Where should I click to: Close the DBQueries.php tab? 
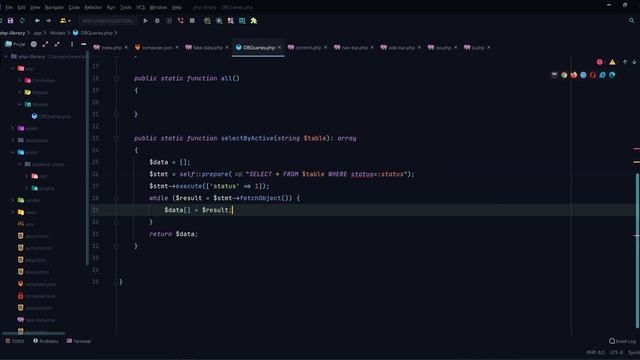pos(279,48)
